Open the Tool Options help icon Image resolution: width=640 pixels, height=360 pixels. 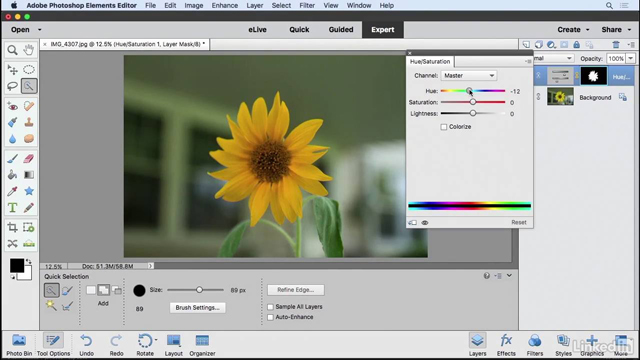pos(487,276)
